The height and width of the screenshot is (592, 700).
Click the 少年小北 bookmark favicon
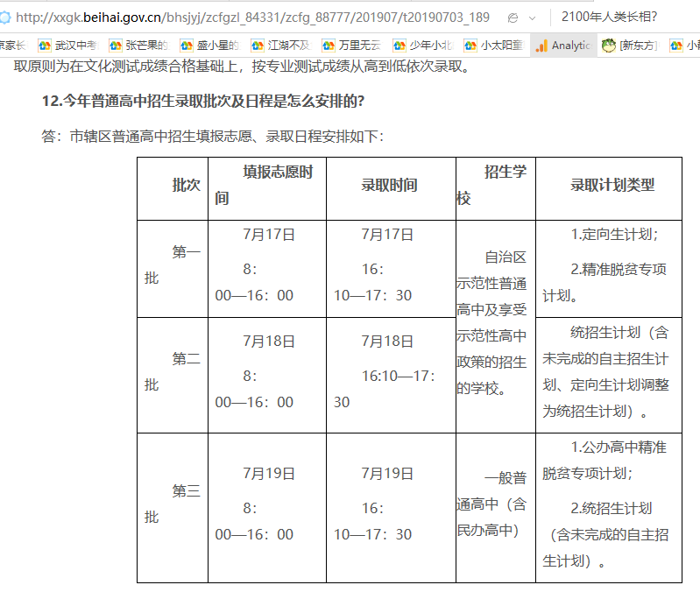(x=399, y=46)
